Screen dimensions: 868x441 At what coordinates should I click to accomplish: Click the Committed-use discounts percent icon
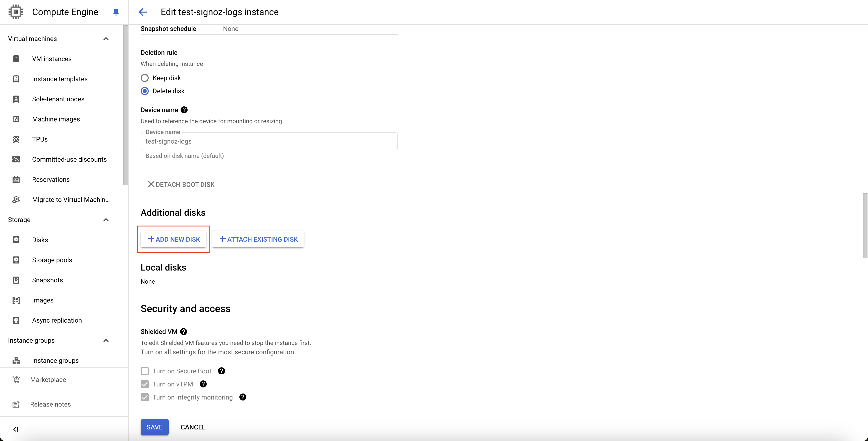coord(16,159)
